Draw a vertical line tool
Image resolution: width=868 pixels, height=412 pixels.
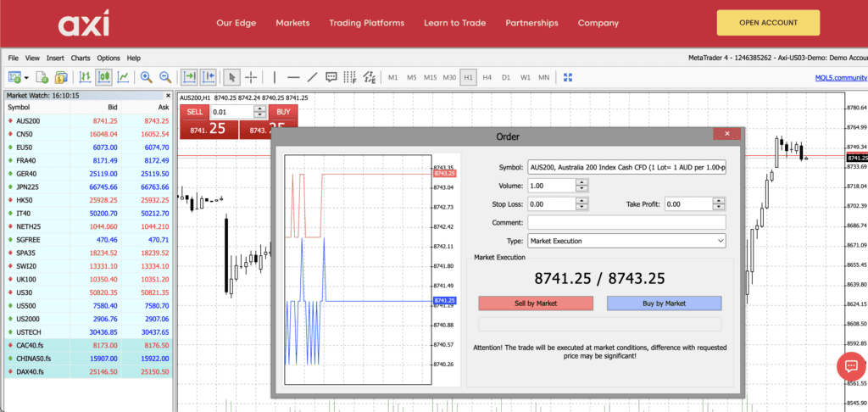click(275, 77)
